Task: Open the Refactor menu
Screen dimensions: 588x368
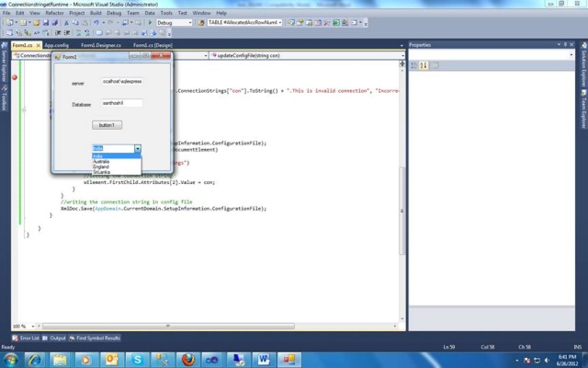Action: [x=54, y=13]
